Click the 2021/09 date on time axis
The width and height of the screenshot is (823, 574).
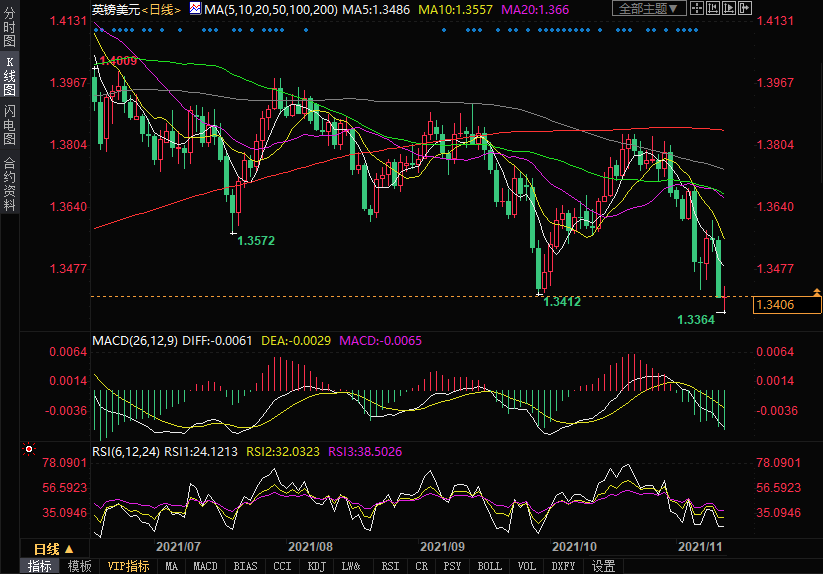tap(441, 548)
